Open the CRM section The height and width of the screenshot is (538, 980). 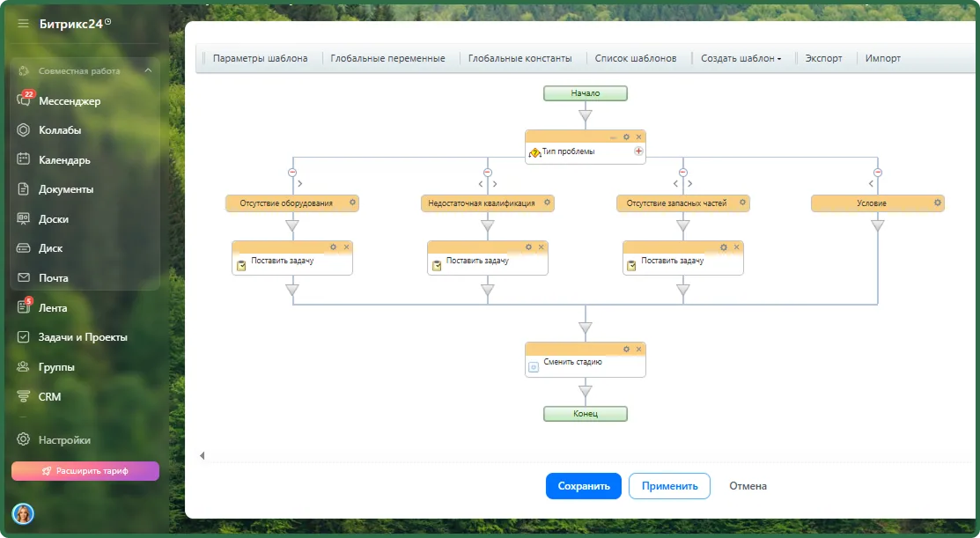click(50, 396)
